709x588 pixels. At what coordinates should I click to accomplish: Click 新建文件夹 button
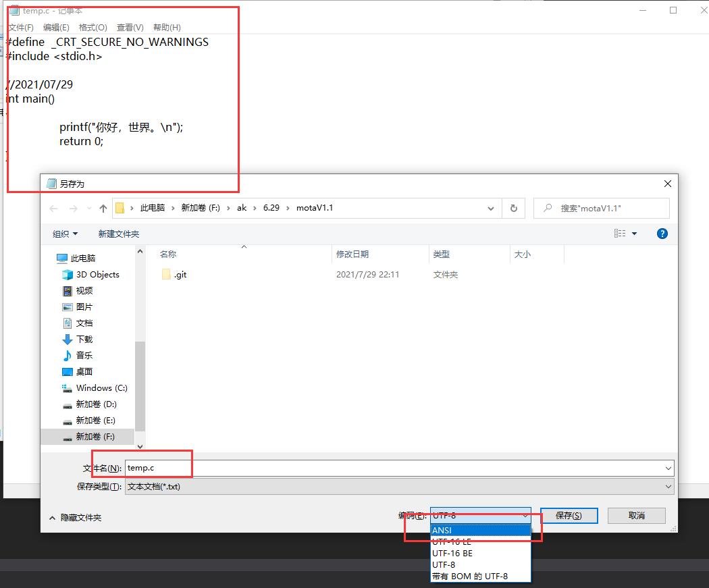coord(118,234)
